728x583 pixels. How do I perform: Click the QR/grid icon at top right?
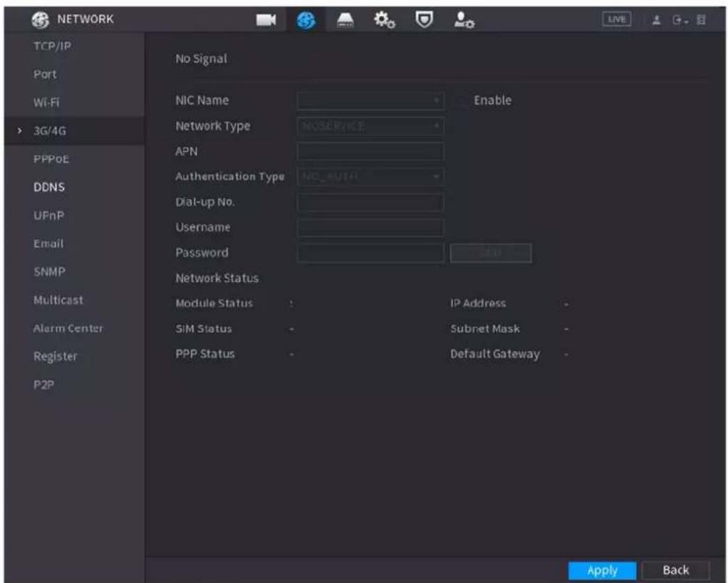point(701,20)
